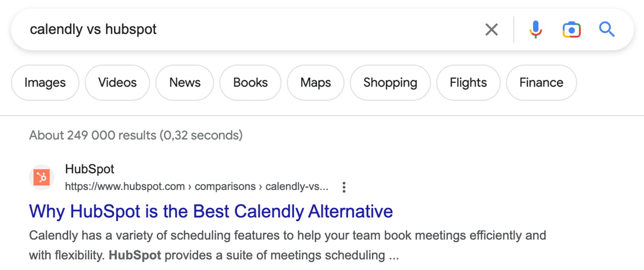644x270 pixels.
Task: Select the Flights search filter
Action: coord(468,83)
